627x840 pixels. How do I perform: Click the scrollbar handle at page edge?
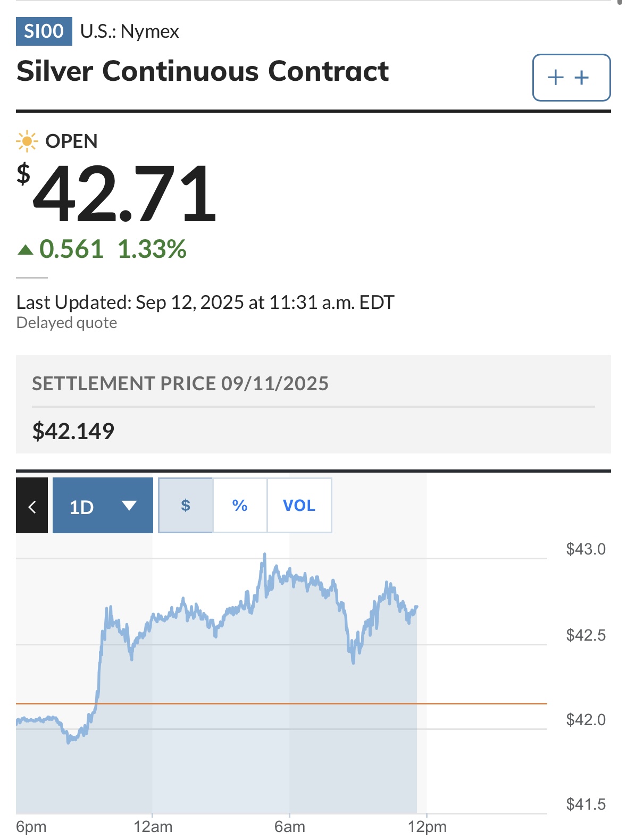click(x=620, y=2)
